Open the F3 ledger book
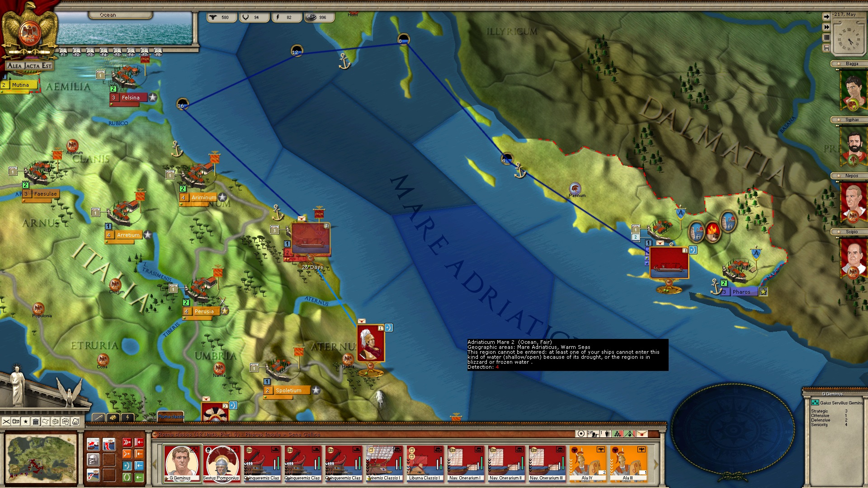868x488 pixels. (x=90, y=52)
